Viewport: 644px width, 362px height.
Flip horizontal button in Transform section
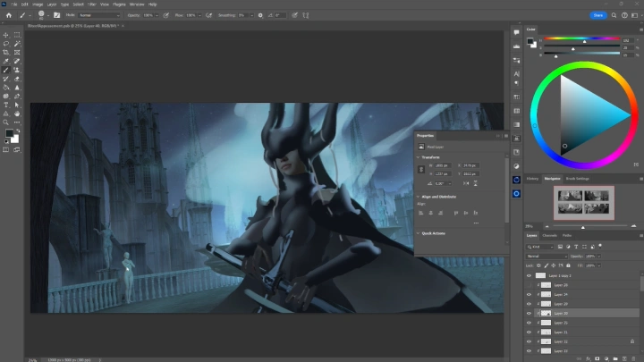click(x=466, y=183)
